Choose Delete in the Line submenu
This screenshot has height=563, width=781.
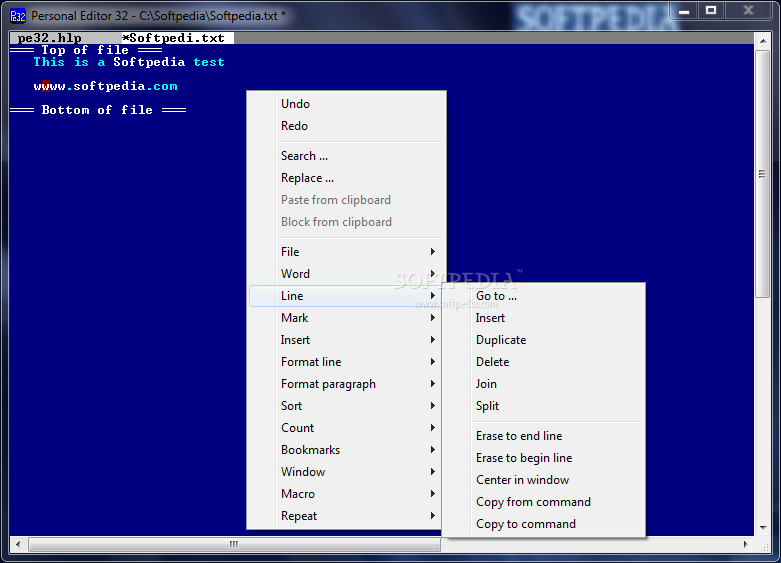pyautogui.click(x=543, y=362)
